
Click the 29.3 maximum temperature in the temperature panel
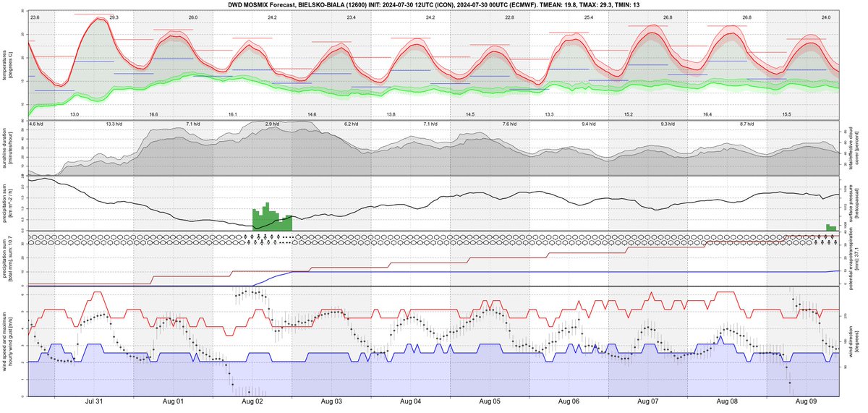114,16
